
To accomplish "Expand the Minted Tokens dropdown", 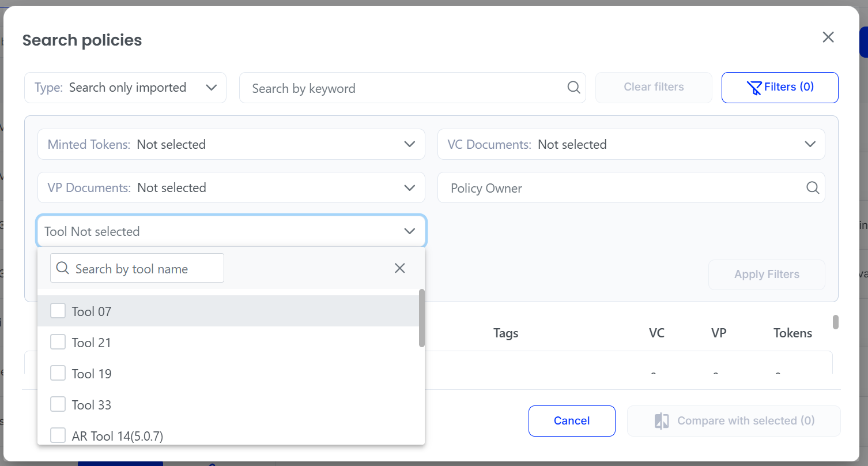I will click(231, 144).
